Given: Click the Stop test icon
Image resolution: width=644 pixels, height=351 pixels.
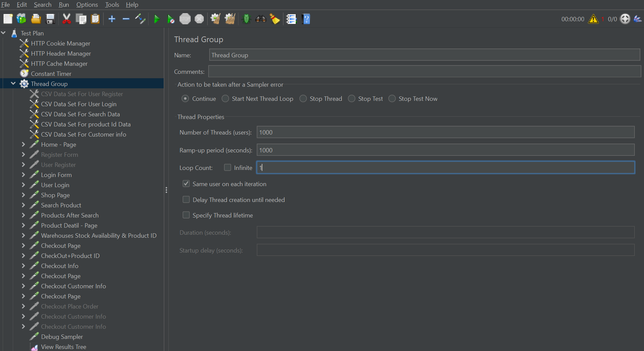Looking at the screenshot, I should coord(185,19).
